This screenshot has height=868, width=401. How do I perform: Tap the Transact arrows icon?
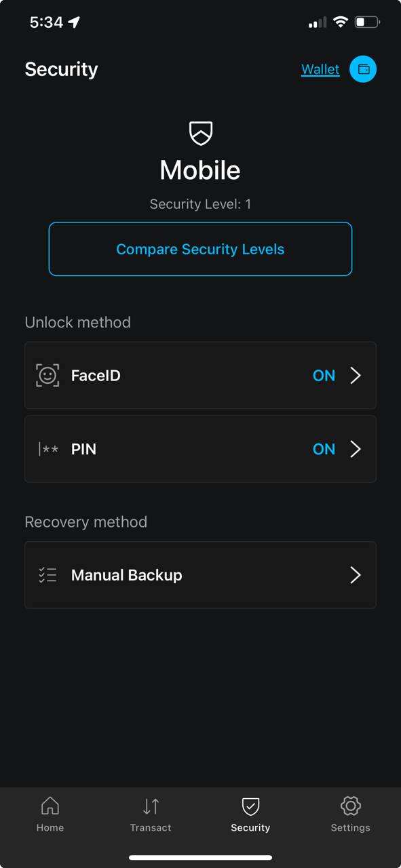coord(151,806)
